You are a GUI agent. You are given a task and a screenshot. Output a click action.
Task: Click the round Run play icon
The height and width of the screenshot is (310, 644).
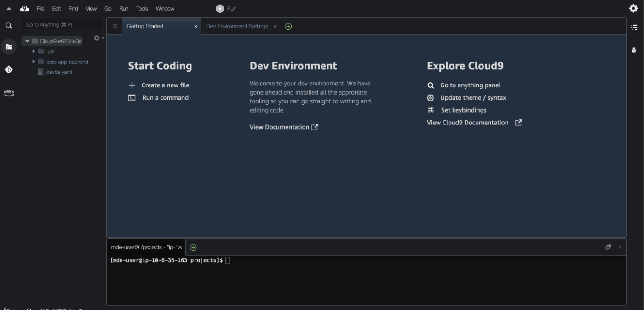(x=220, y=8)
